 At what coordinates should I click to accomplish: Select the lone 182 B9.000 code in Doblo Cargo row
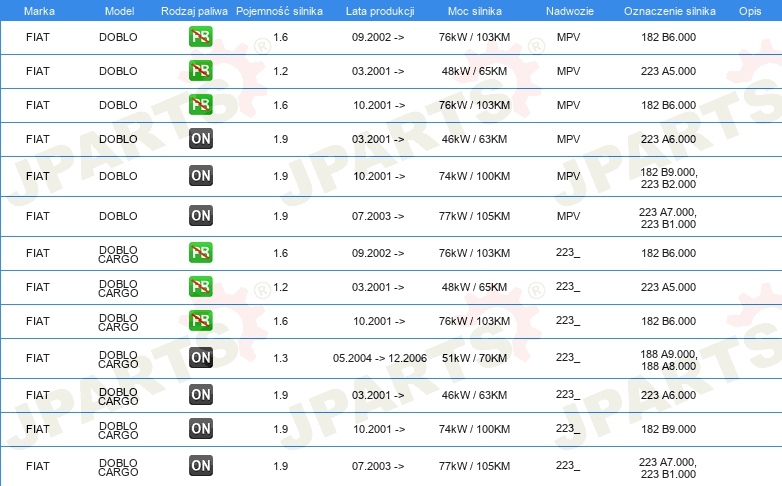pos(668,429)
